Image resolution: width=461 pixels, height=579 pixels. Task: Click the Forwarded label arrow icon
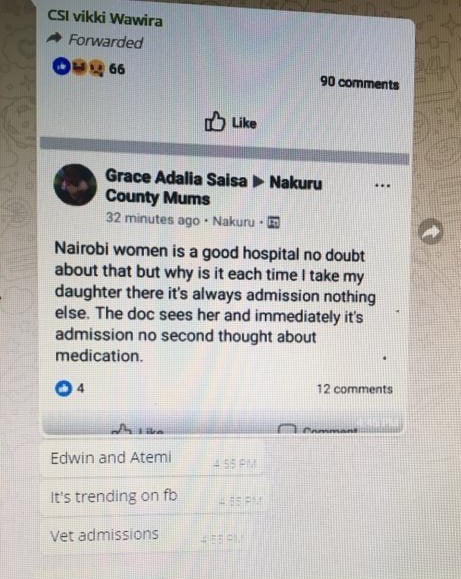coord(54,38)
